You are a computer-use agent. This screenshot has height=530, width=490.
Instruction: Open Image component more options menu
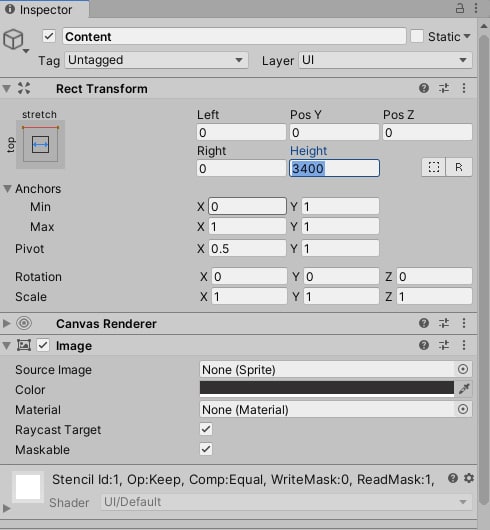(x=464, y=345)
